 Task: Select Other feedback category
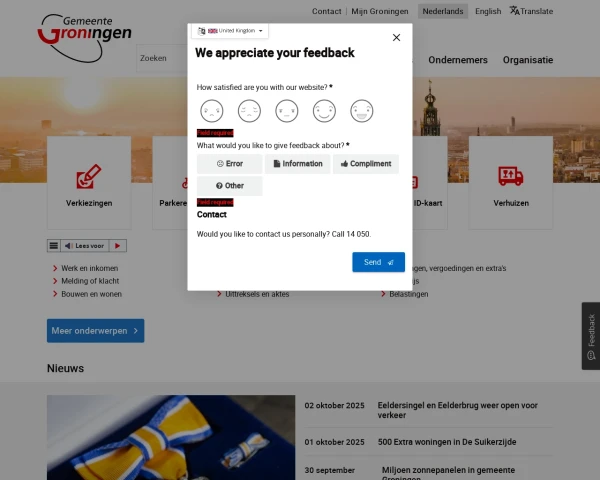tap(230, 186)
